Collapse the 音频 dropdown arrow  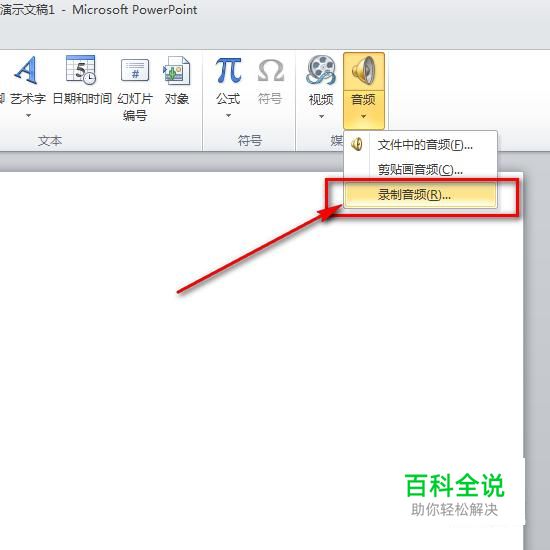pyautogui.click(x=364, y=116)
